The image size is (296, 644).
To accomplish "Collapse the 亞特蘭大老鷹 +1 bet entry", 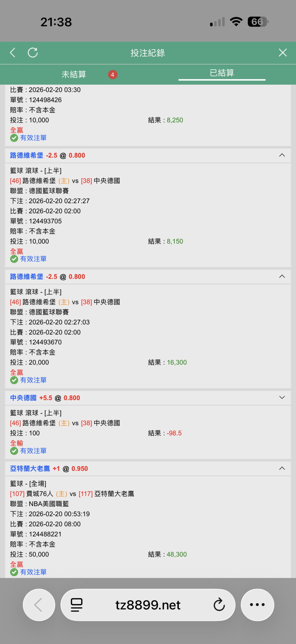I will pos(282,468).
